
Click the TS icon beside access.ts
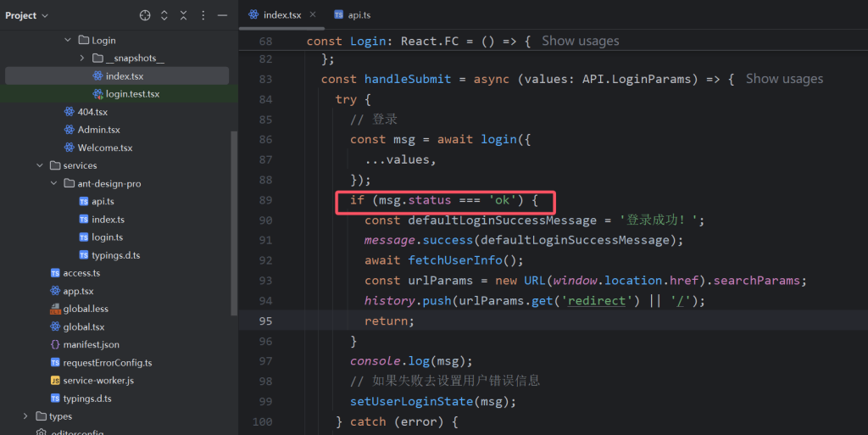click(x=55, y=273)
